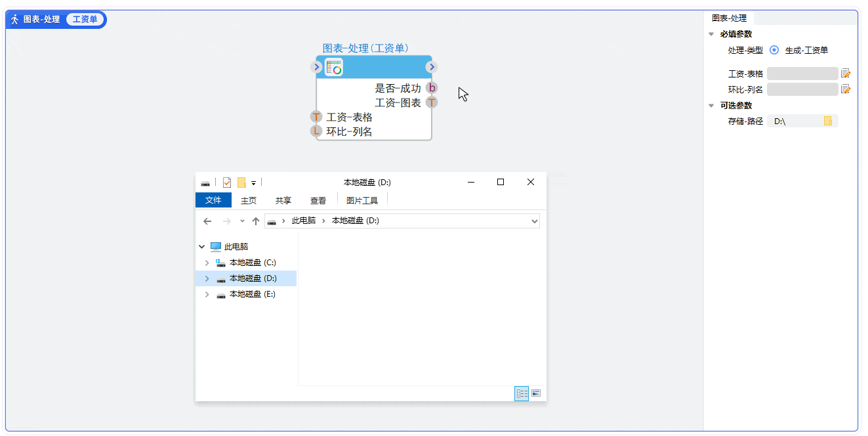The width and height of the screenshot is (868, 436).
Task: Click the node's right flow output port
Action: pyautogui.click(x=431, y=67)
